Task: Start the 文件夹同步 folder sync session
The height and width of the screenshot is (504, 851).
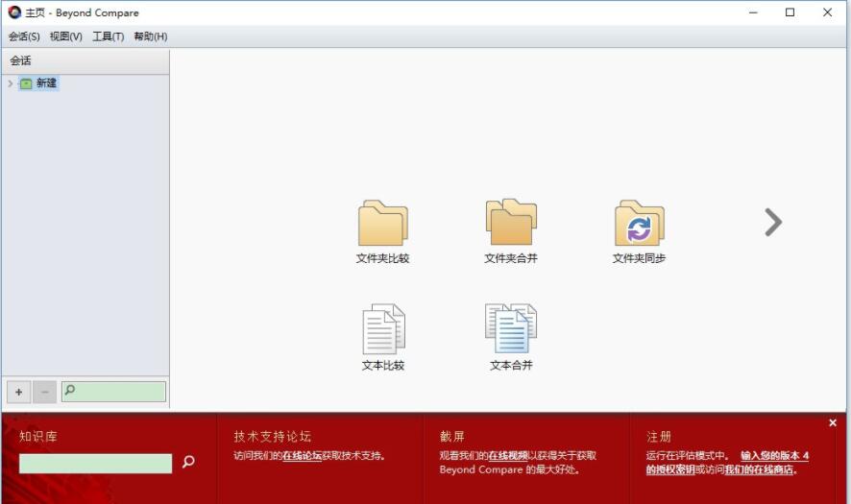Action: (x=639, y=231)
